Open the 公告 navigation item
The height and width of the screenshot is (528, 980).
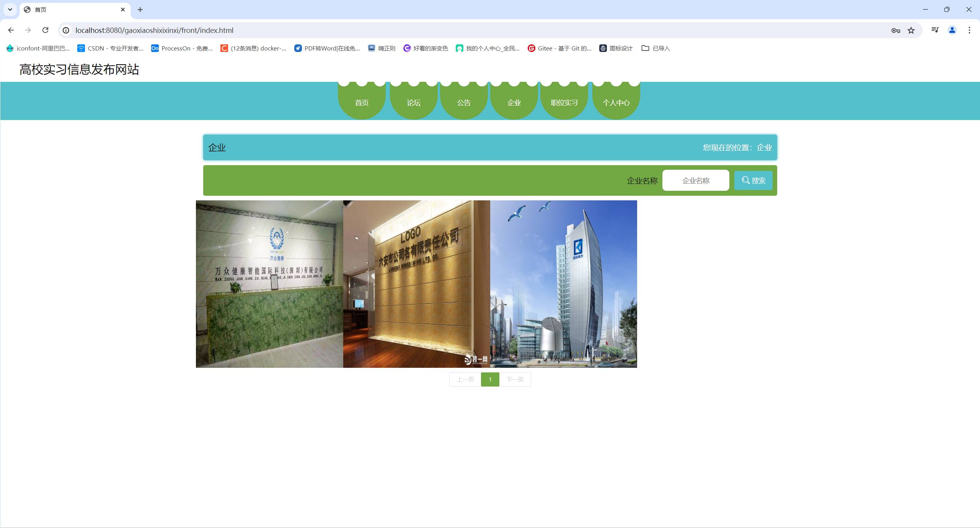pyautogui.click(x=464, y=102)
